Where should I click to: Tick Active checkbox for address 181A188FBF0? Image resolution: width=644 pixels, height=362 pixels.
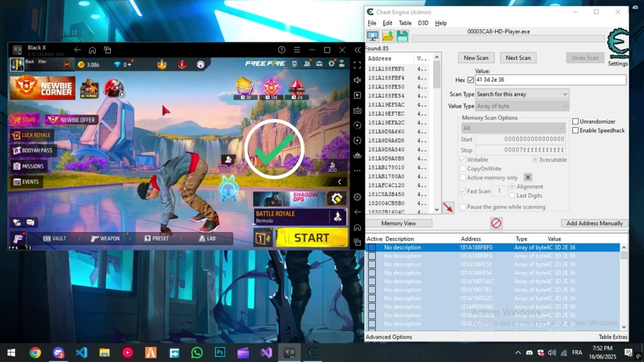pos(372,247)
